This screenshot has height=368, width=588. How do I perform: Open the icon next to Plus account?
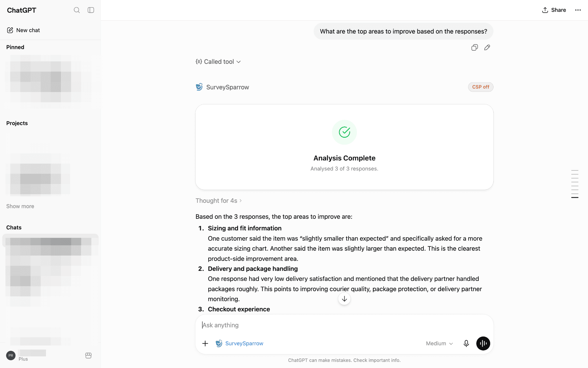click(88, 356)
